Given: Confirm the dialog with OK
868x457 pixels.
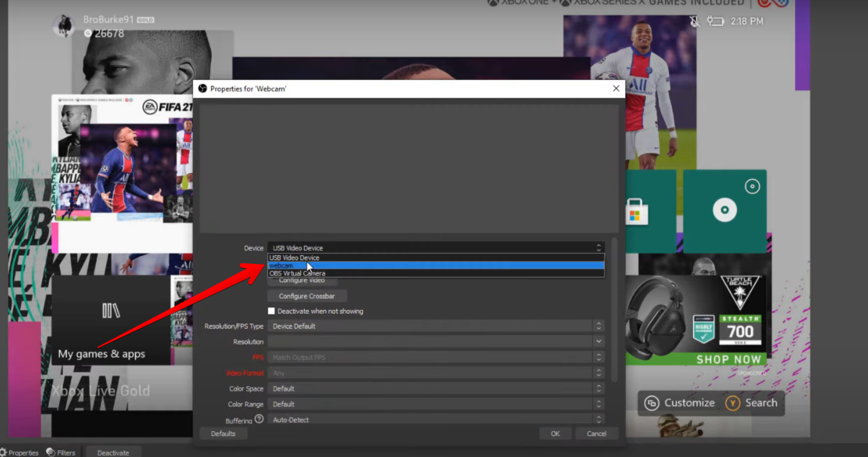Looking at the screenshot, I should click(555, 433).
